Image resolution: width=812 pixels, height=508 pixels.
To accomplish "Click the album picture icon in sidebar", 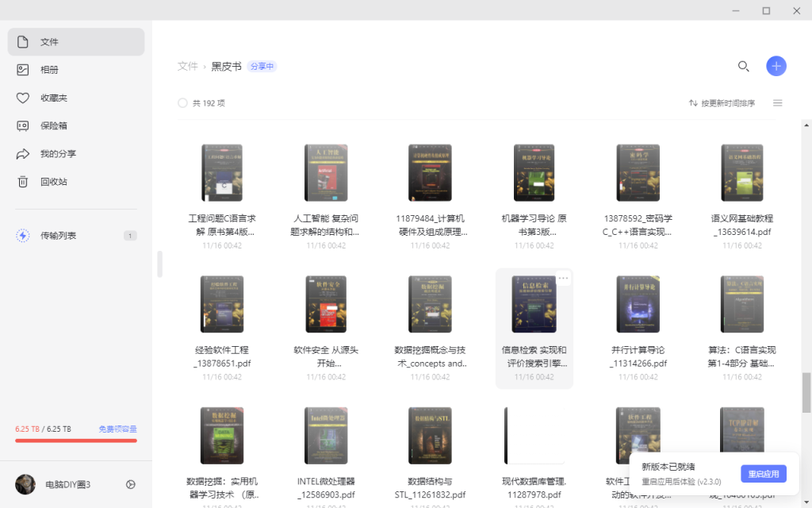I will point(22,70).
